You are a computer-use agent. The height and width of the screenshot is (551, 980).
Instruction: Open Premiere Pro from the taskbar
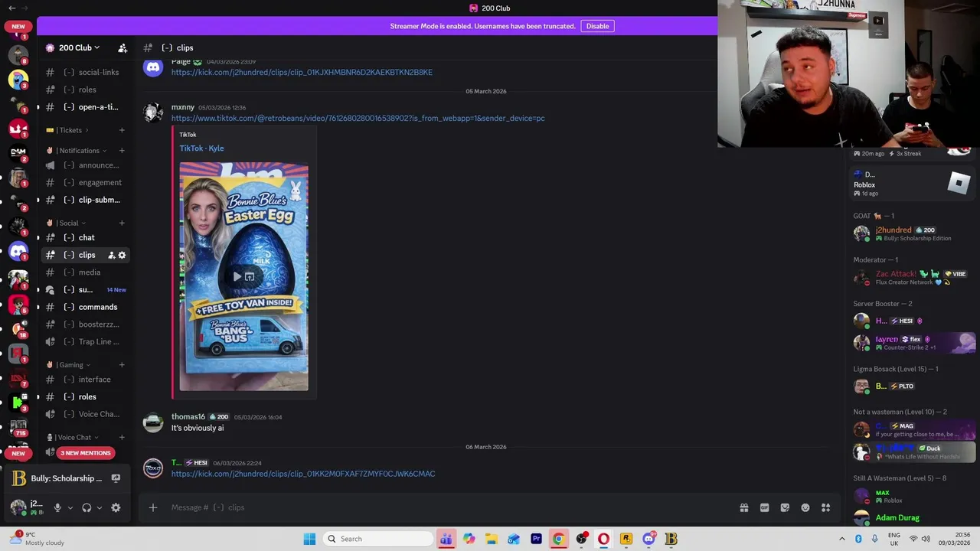click(536, 539)
